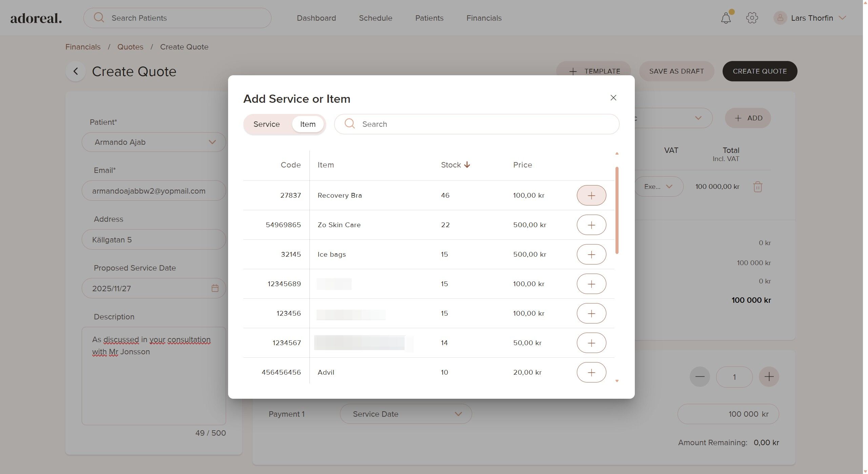Switch to Service toggle option
This screenshot has width=868, height=474.
tap(266, 124)
